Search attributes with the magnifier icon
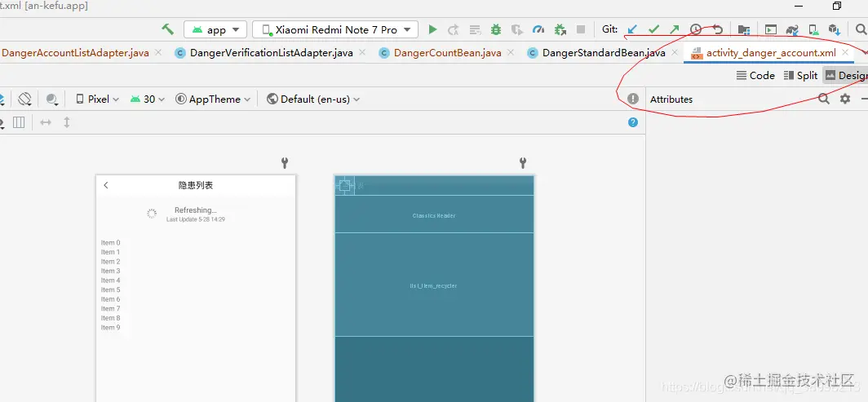This screenshot has height=402, width=868. [x=824, y=99]
